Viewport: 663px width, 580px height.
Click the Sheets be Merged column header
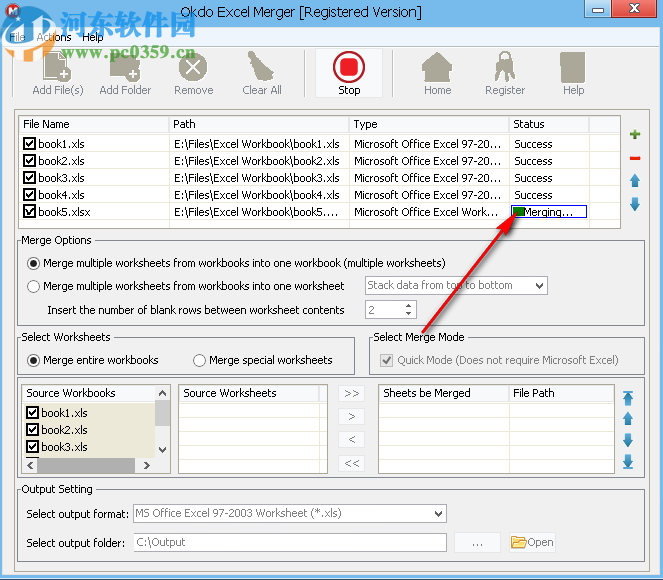coord(444,393)
